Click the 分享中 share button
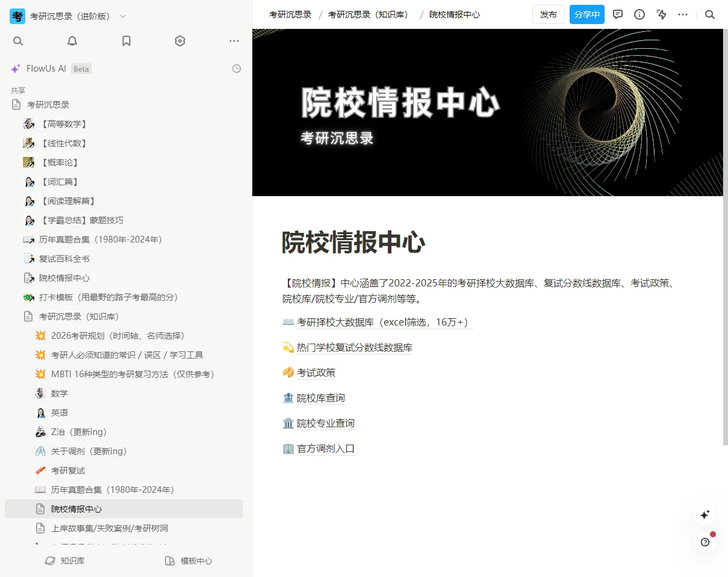 click(587, 14)
